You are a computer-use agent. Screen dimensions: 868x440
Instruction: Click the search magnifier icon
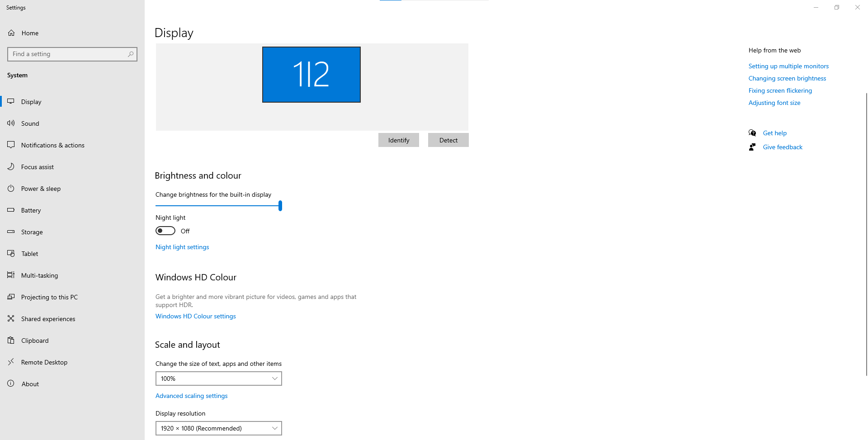(131, 54)
